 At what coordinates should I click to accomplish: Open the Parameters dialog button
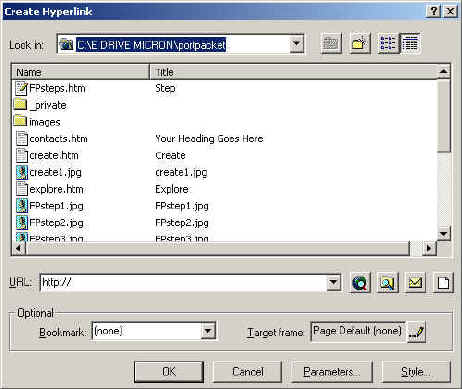pos(332,371)
